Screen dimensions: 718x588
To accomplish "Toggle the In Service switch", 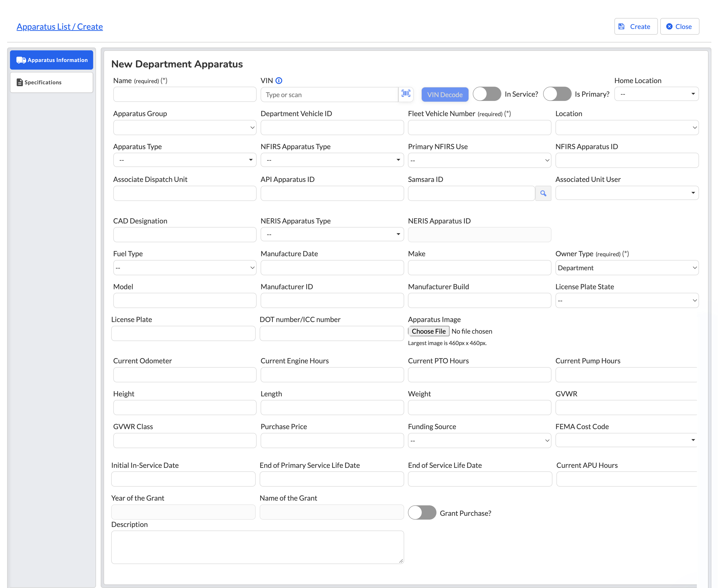I will coord(487,94).
